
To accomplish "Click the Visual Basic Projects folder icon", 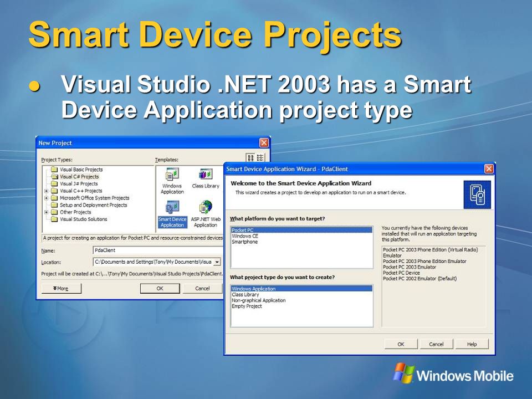I will coord(54,170).
